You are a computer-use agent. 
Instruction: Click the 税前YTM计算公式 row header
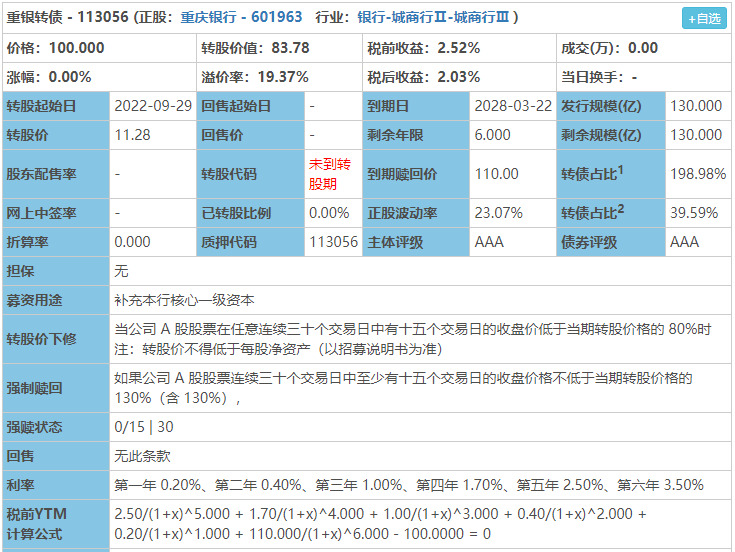pos(56,524)
